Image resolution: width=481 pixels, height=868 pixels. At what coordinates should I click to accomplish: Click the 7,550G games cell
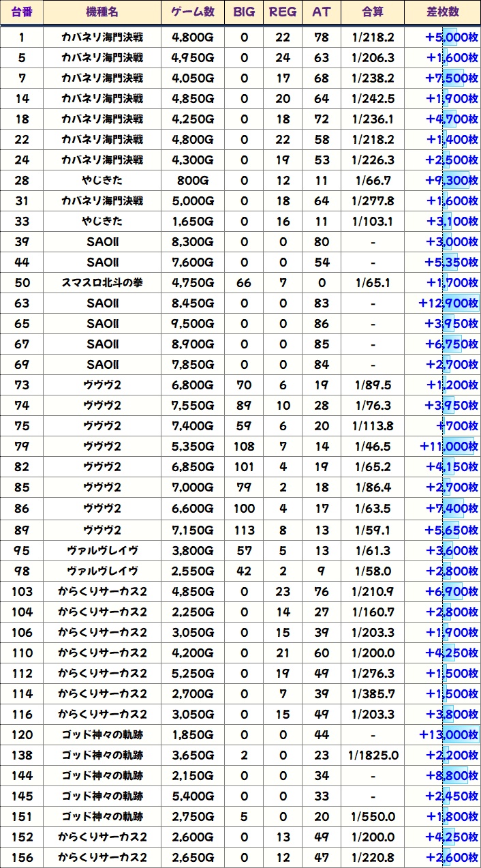point(193,406)
